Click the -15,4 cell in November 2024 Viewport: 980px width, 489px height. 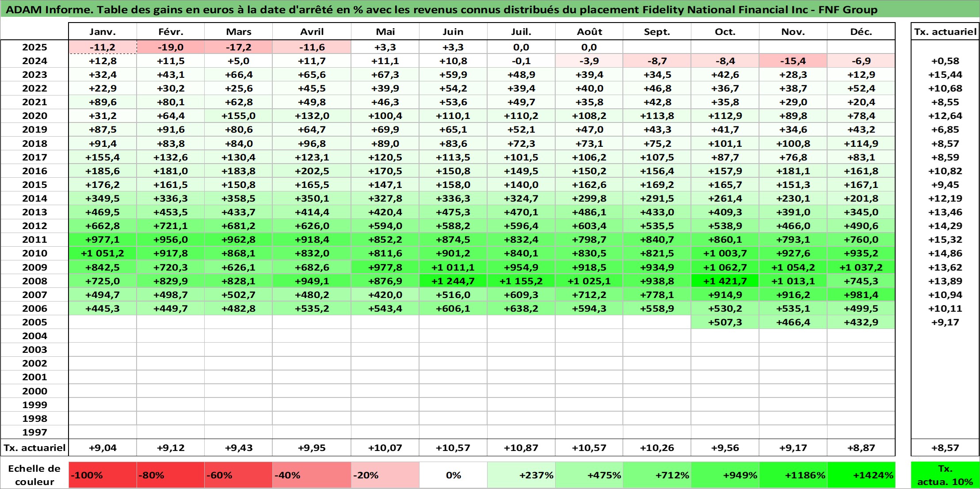coord(793,61)
